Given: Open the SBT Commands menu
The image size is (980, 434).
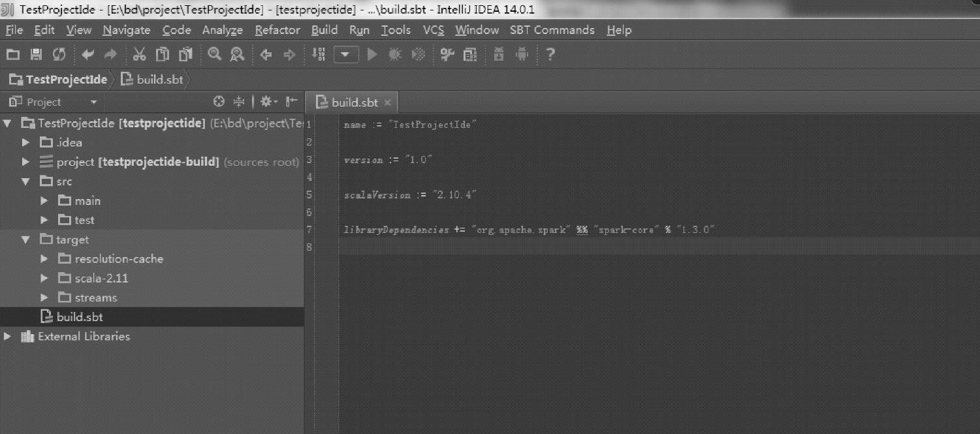Looking at the screenshot, I should point(552,30).
